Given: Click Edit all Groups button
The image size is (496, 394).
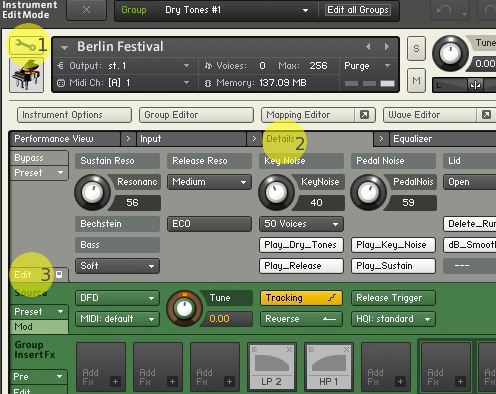Looking at the screenshot, I should [358, 10].
